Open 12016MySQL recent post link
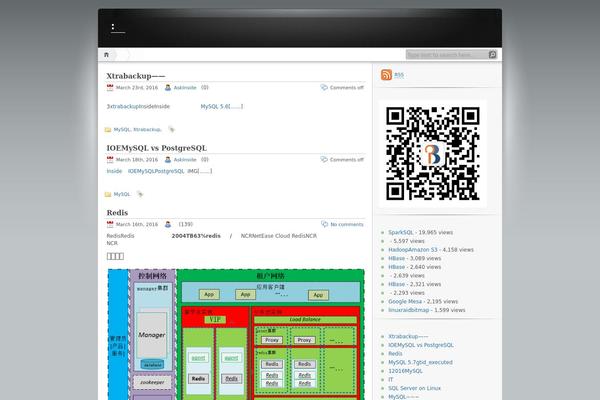 405,371
